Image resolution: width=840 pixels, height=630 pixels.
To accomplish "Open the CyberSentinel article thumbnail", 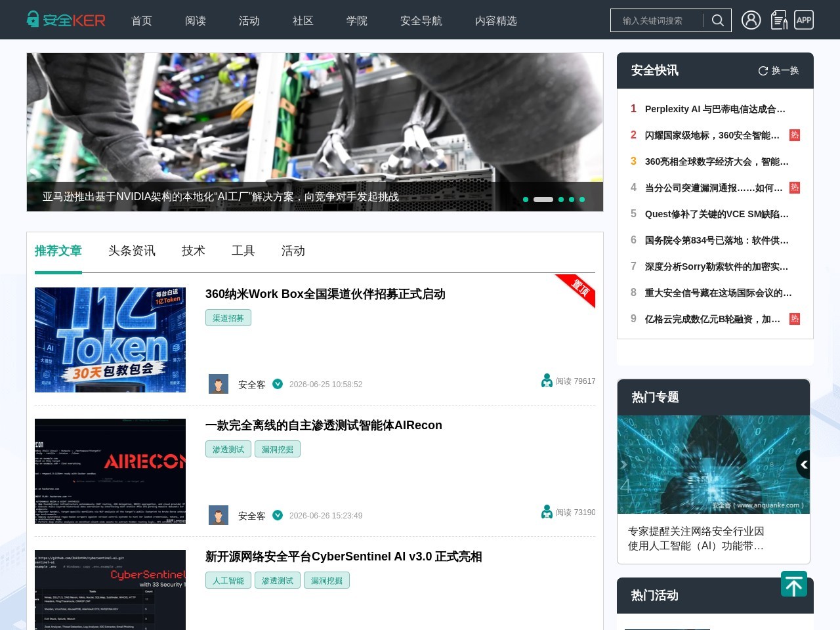I will pos(110,590).
